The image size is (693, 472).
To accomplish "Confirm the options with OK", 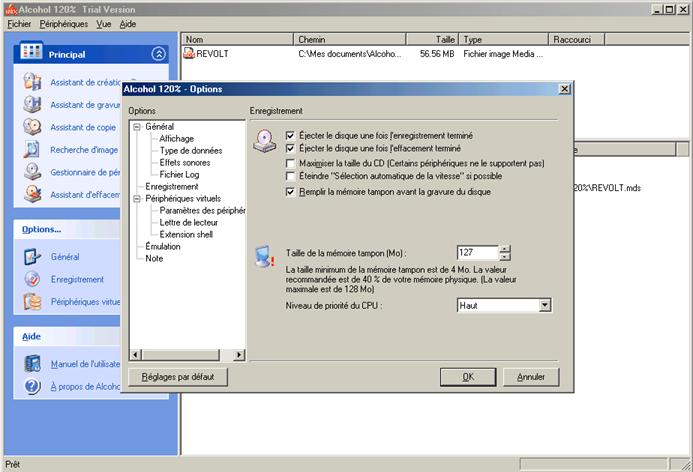I will coord(468,377).
